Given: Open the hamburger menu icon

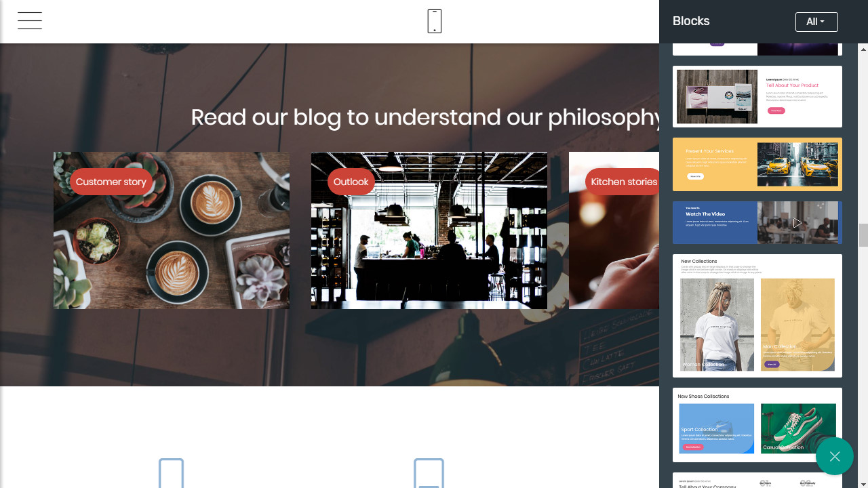Looking at the screenshot, I should coord(30,21).
